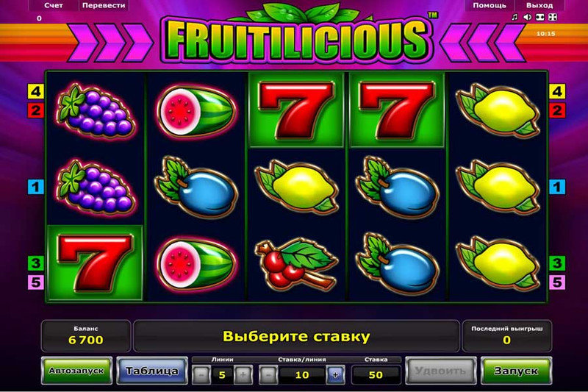Select blue payline 1 marker on left
Image resolution: width=588 pixels, height=392 pixels.
35,187
